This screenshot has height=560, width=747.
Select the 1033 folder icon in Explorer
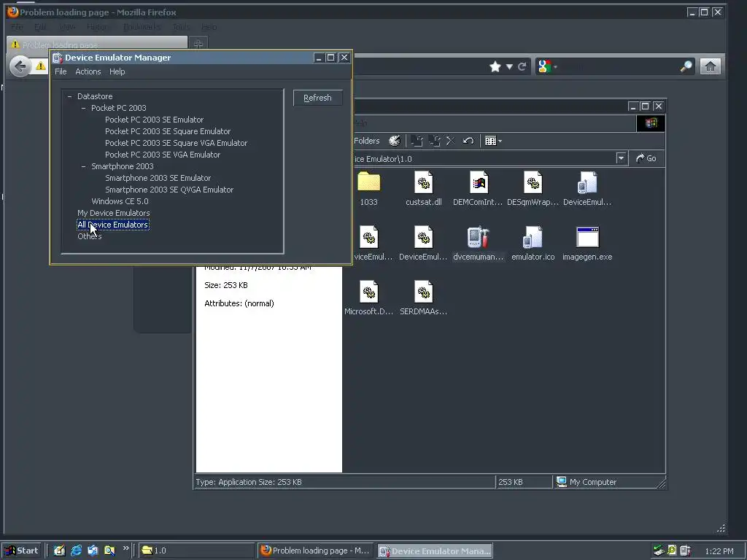(368, 182)
